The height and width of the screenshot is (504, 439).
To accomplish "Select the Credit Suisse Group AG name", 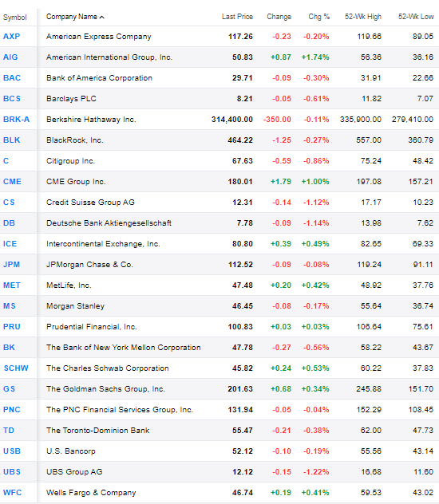I will [x=91, y=203].
